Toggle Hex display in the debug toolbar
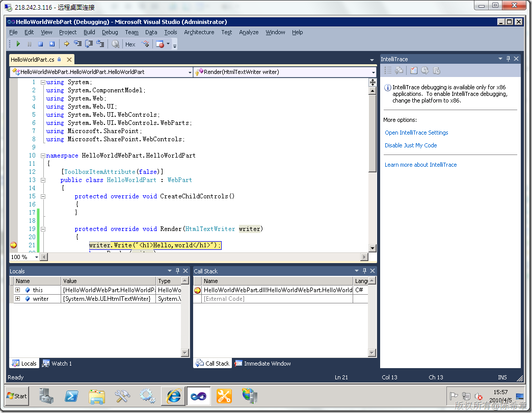532x413 pixels. click(130, 44)
